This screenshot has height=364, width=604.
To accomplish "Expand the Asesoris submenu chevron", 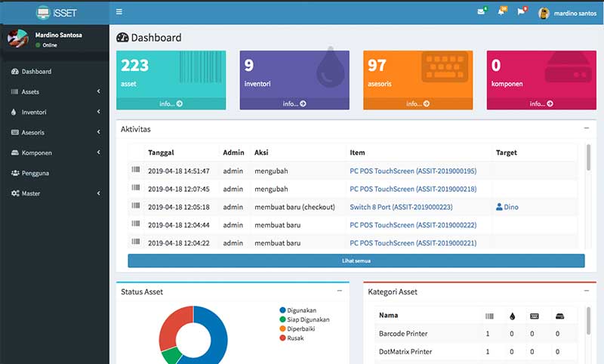I will (x=99, y=132).
